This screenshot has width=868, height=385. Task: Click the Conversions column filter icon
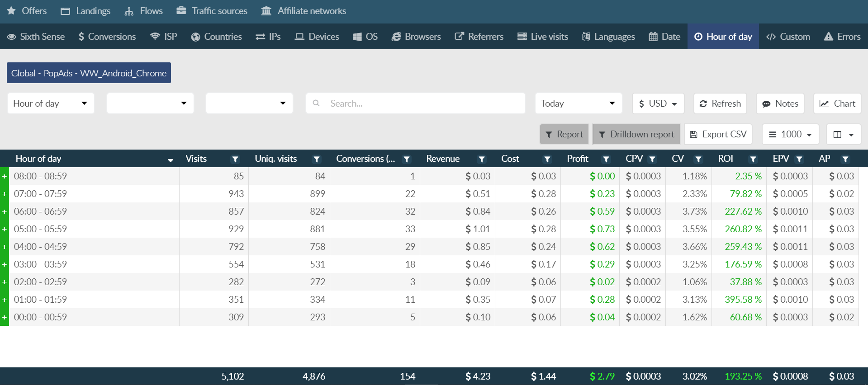click(406, 159)
